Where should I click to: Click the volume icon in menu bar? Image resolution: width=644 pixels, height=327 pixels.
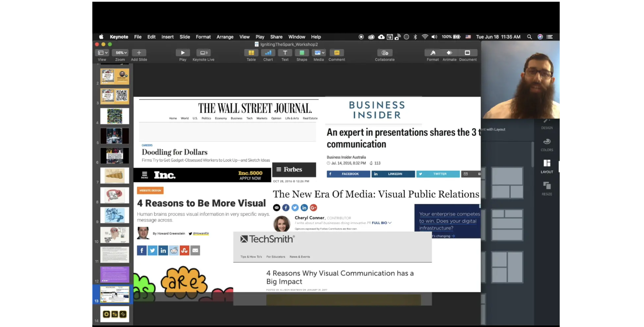pyautogui.click(x=434, y=37)
